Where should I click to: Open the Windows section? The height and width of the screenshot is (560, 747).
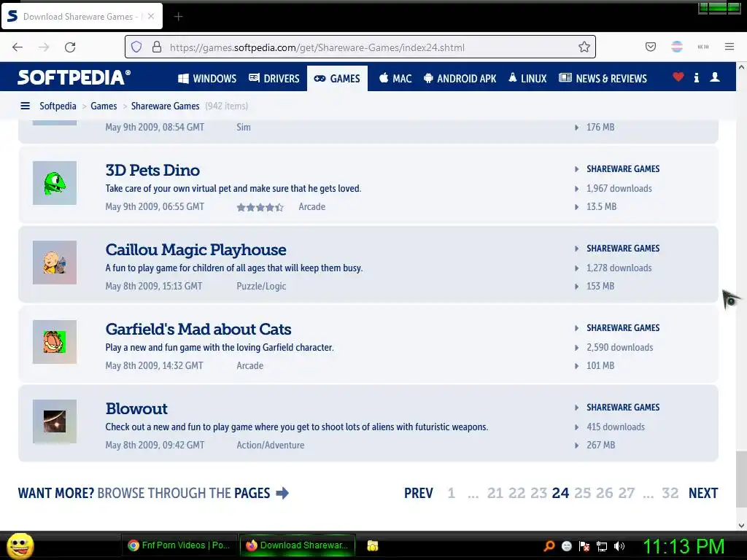coord(207,79)
